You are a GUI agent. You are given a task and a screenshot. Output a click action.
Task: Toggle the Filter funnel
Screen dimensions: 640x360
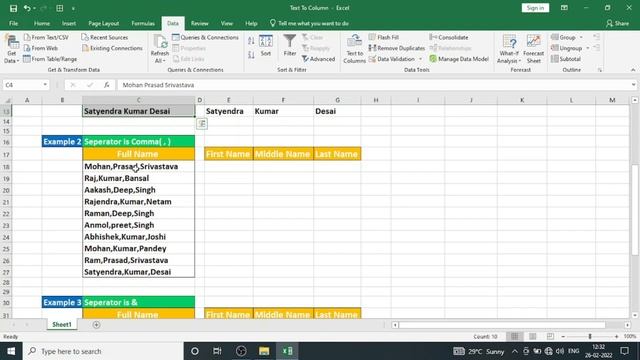(x=290, y=45)
